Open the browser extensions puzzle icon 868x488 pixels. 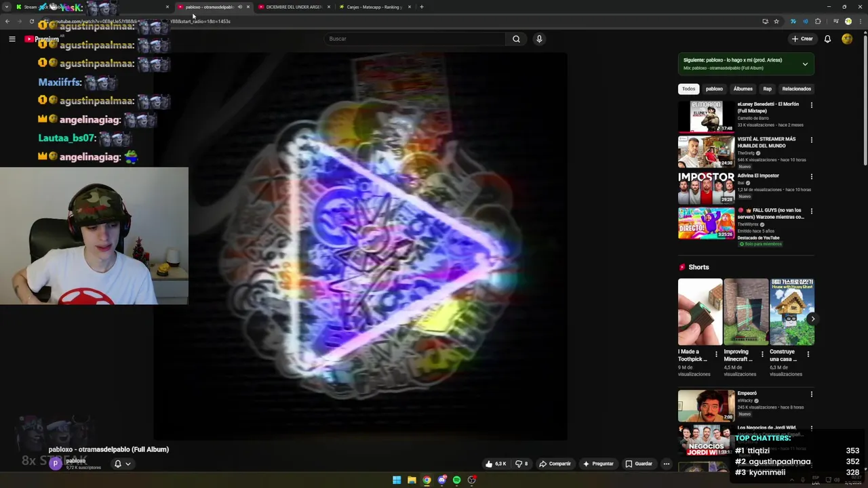[818, 21]
